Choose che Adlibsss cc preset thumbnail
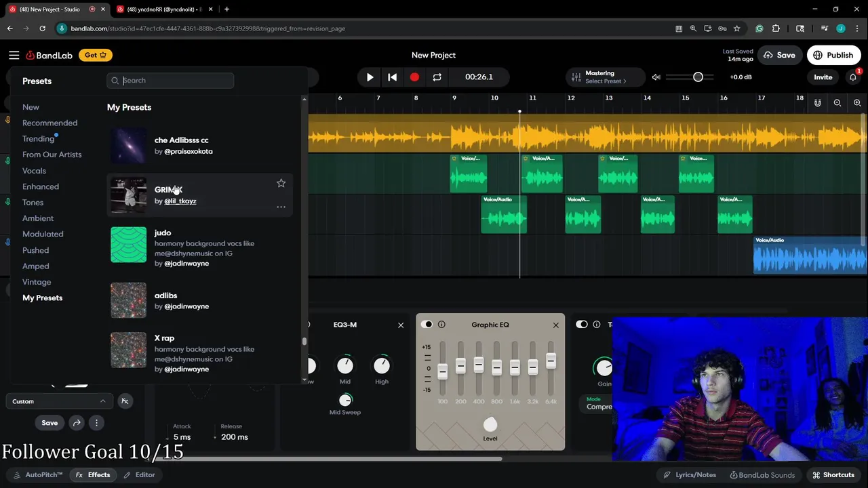The image size is (868, 488). point(128,146)
